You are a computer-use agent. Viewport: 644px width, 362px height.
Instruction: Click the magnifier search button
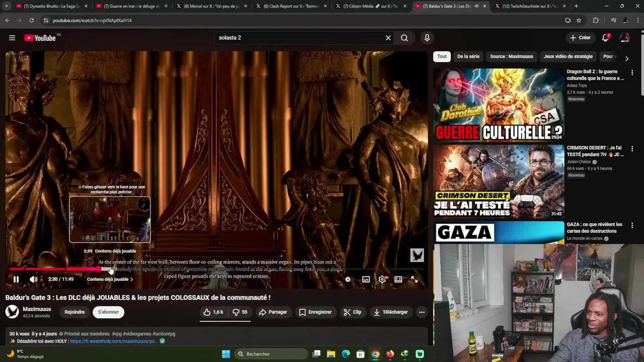pos(404,38)
